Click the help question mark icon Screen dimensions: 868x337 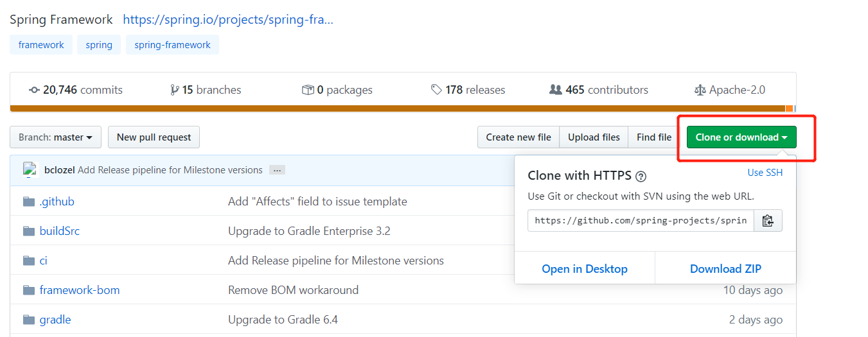pos(641,176)
